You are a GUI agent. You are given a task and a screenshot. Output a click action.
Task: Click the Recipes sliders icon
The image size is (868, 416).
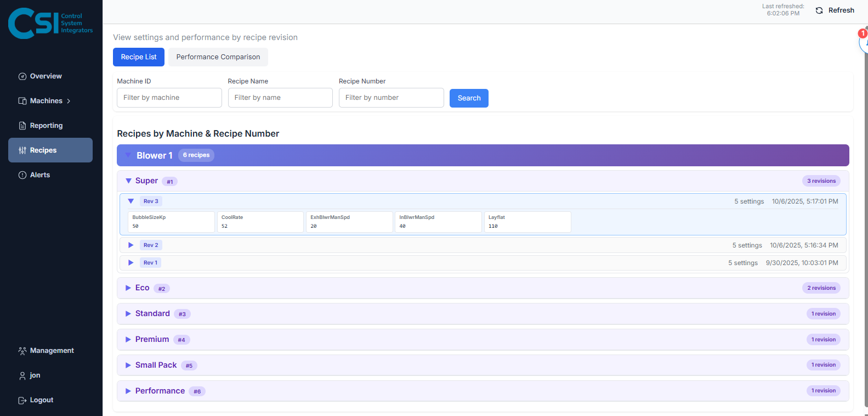tap(22, 150)
